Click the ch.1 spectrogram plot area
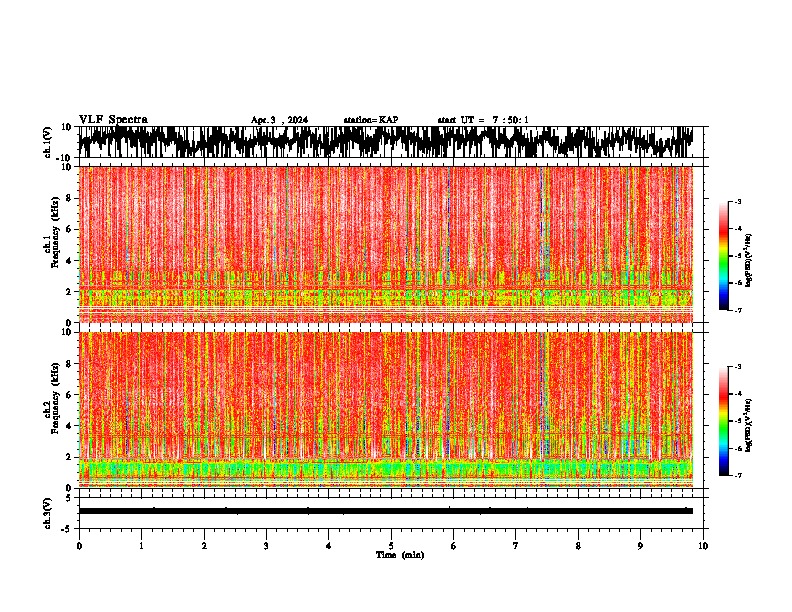 [x=386, y=244]
